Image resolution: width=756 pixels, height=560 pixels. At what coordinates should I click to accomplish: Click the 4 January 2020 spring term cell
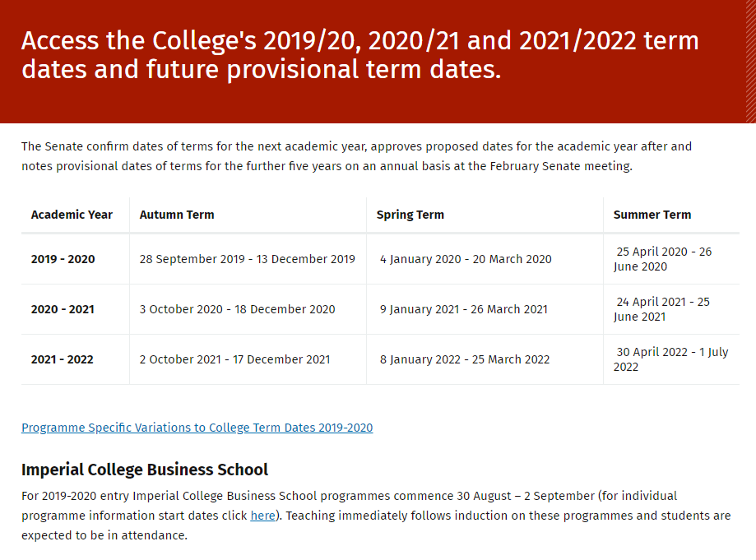[x=466, y=259]
